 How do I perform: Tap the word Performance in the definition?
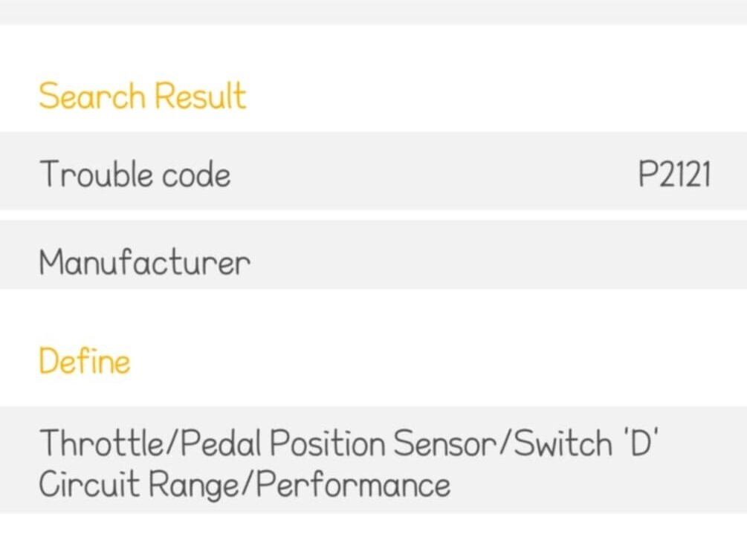click(354, 485)
